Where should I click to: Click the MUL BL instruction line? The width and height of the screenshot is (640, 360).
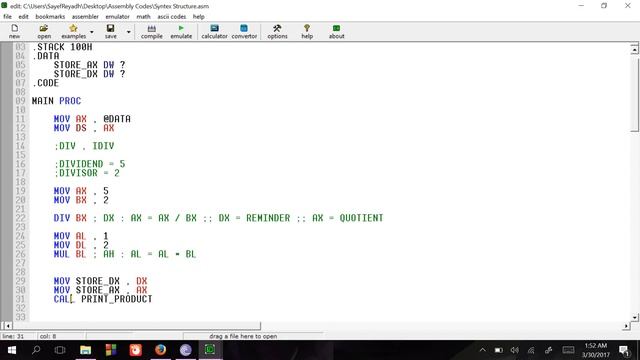click(125, 254)
